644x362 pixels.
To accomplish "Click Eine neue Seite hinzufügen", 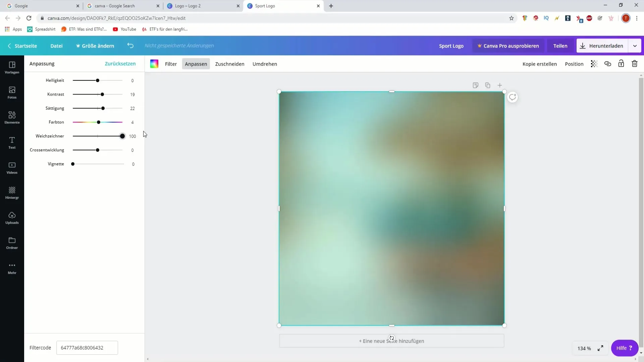I will coord(391,341).
